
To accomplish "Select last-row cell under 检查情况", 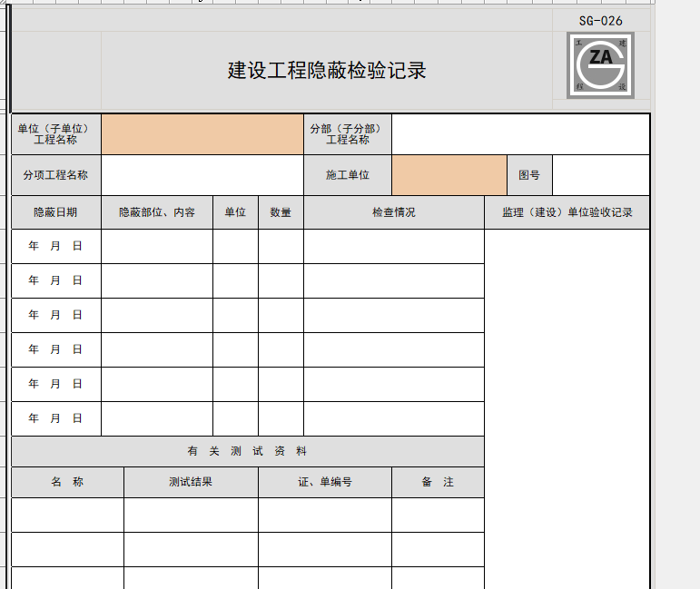I will click(394, 418).
